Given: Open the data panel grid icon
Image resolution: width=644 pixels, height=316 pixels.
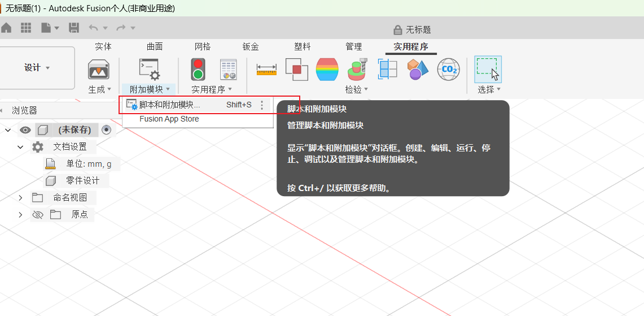Looking at the screenshot, I should pyautogui.click(x=26, y=28).
